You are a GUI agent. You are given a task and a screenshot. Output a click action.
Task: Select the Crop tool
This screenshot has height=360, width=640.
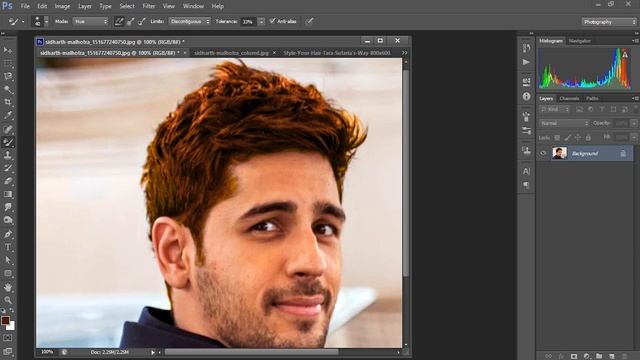[8, 102]
